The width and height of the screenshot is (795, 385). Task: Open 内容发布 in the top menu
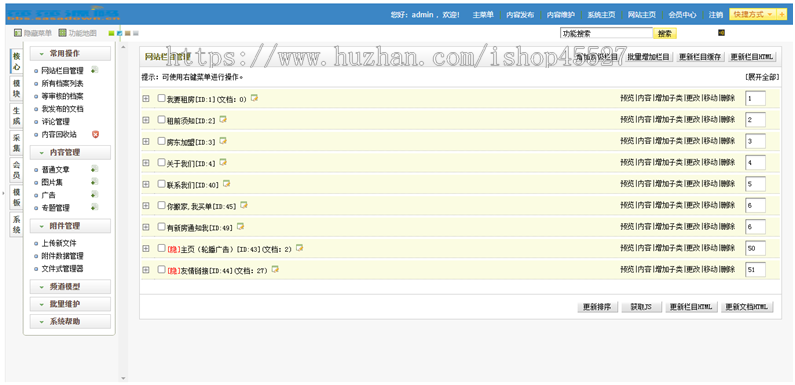[x=520, y=15]
